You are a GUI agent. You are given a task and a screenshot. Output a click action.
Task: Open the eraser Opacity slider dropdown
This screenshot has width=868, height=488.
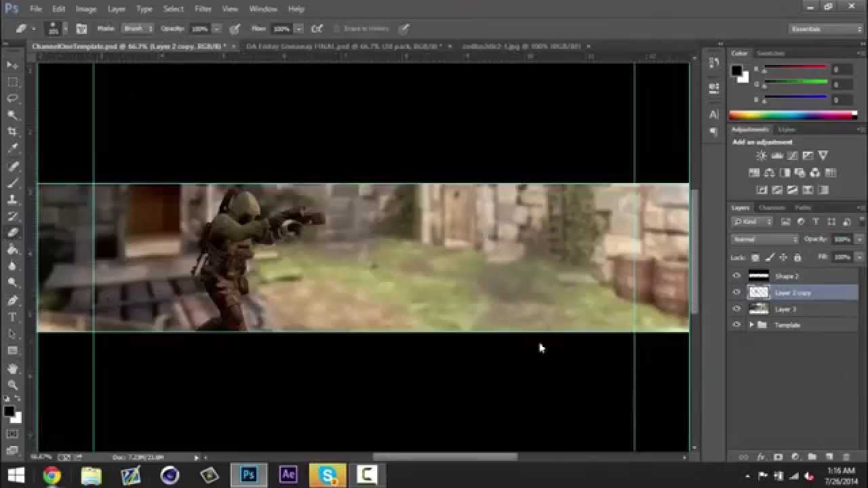click(217, 29)
